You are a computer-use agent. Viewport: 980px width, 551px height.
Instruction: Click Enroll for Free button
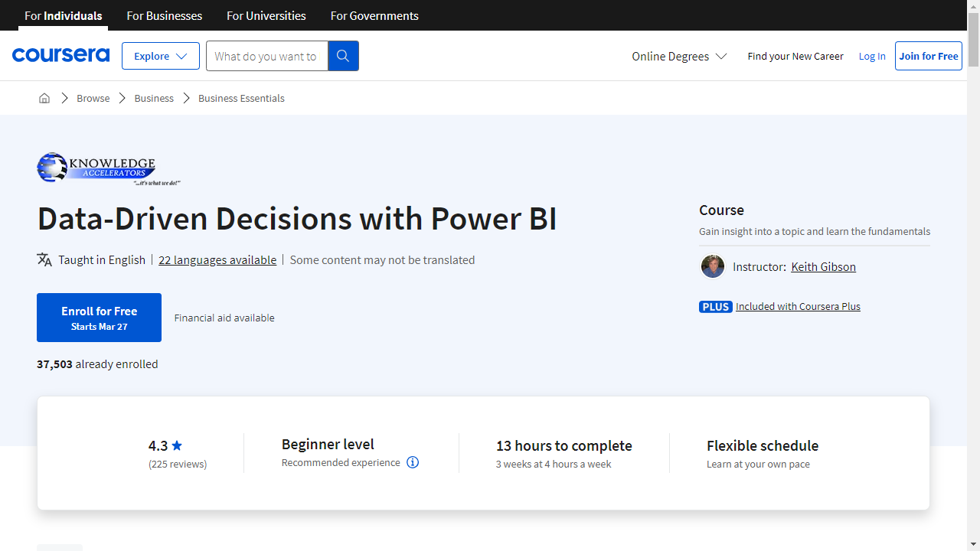click(x=99, y=318)
